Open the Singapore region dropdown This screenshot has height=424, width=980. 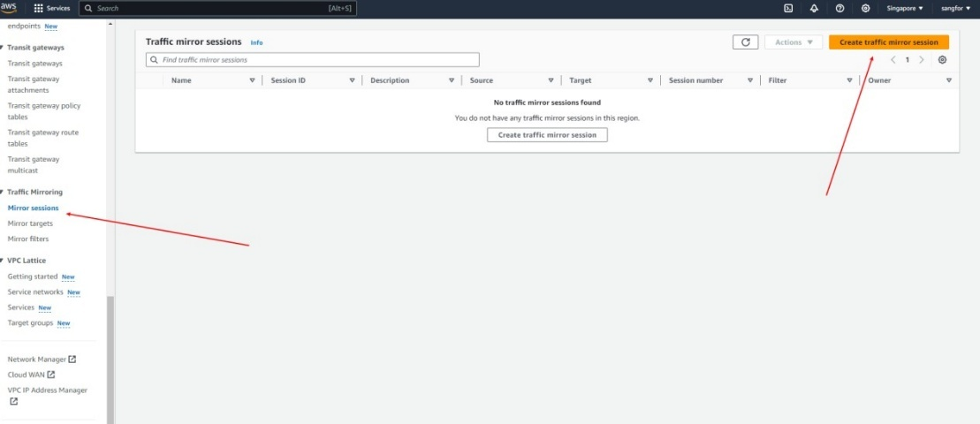904,9
